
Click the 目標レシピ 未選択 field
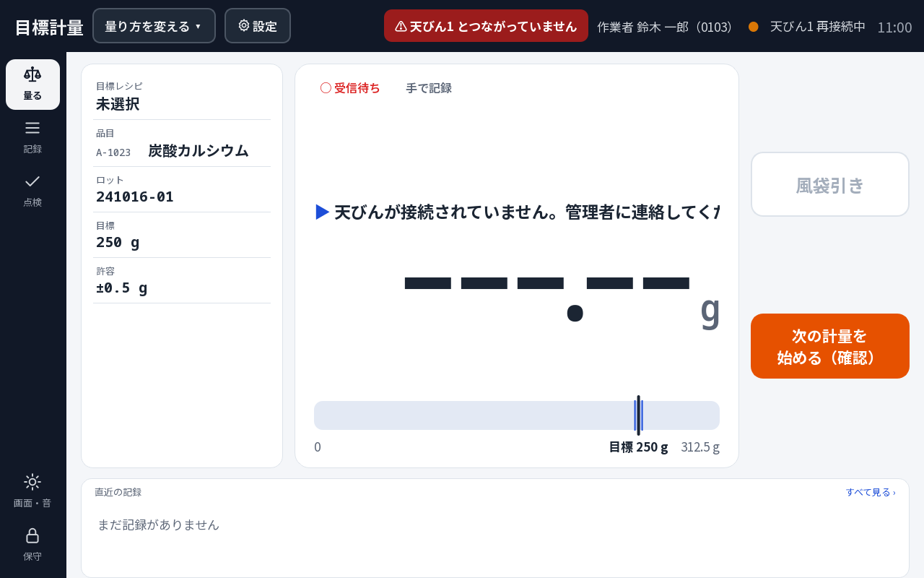(182, 97)
